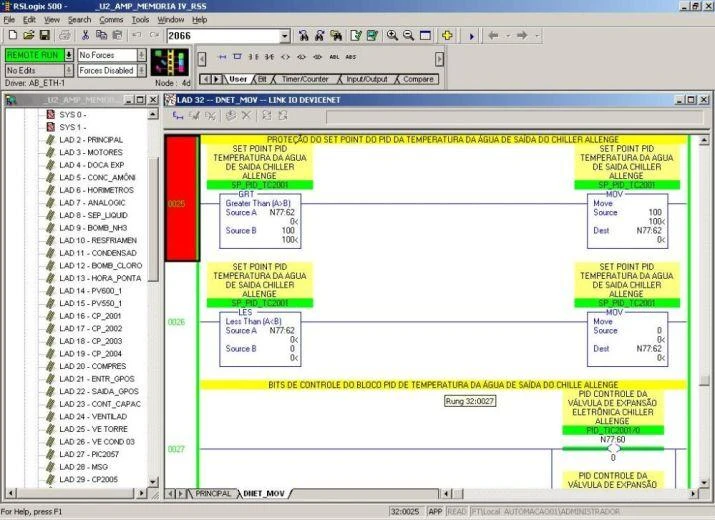Select LAD 7 - ANALOGIC in project tree
Image resolution: width=715 pixels, height=520 pixels.
click(x=92, y=203)
